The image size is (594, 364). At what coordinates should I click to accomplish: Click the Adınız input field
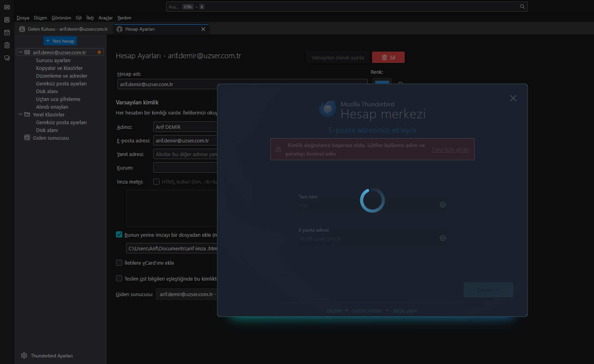[185, 127]
